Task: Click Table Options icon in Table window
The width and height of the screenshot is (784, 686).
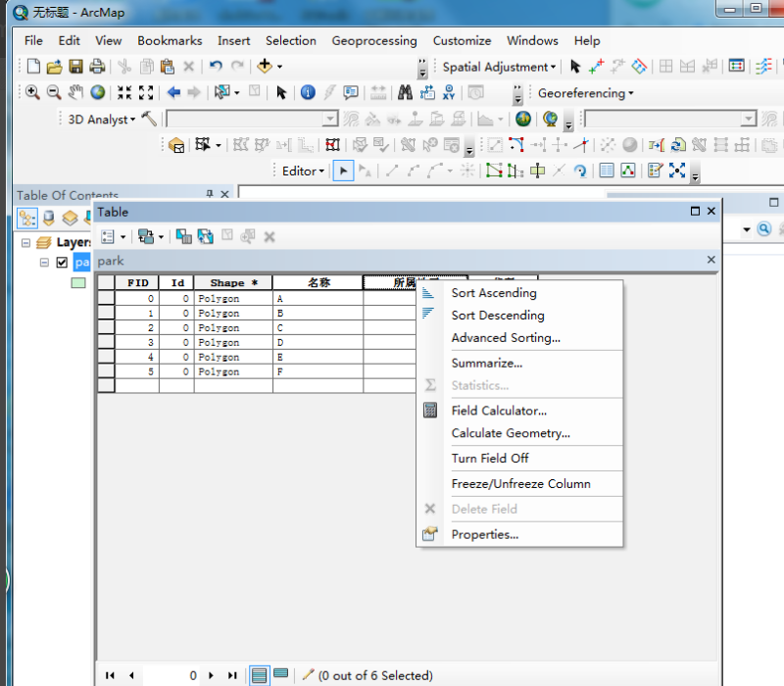Action: 108,236
